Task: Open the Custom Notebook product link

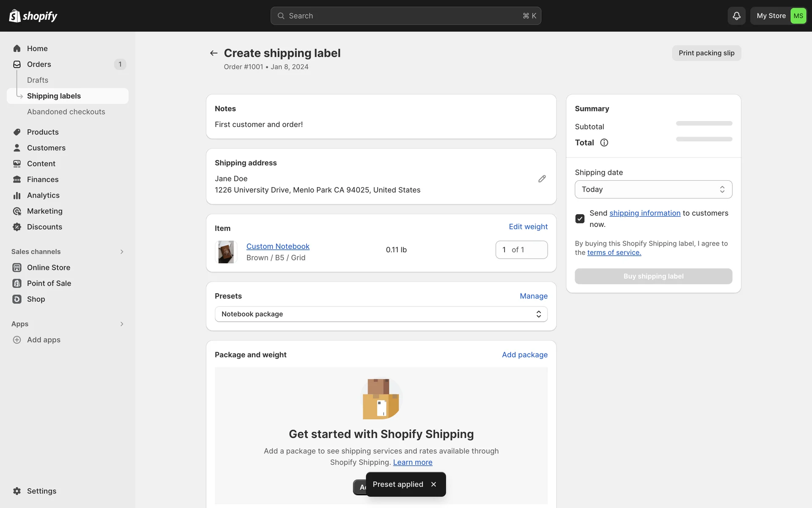Action: click(x=278, y=246)
